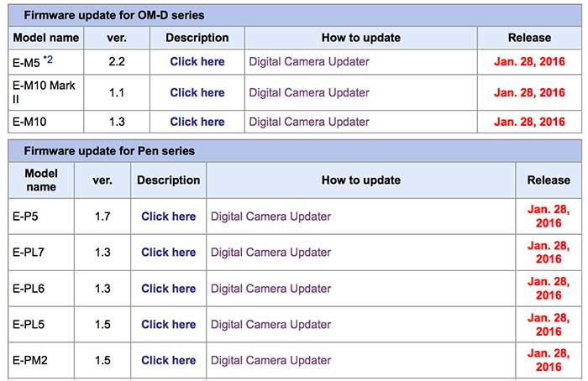Open the E-PL5 'Click here' description link
This screenshot has height=381, width=588.
pos(168,325)
